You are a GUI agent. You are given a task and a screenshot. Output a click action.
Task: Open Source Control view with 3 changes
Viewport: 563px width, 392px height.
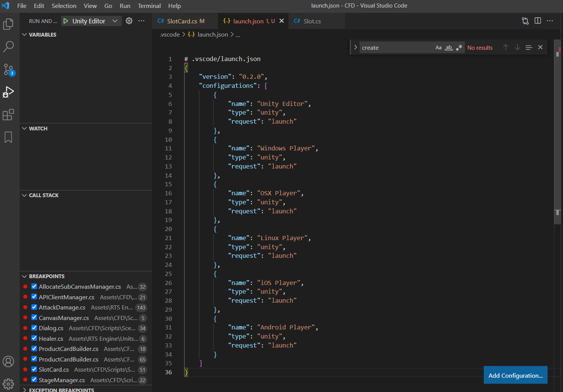pyautogui.click(x=8, y=69)
